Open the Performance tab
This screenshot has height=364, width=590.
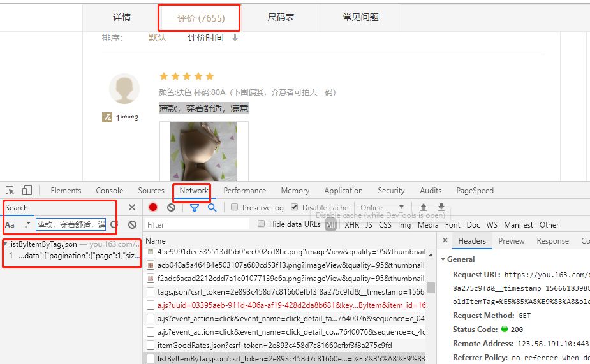[245, 191]
